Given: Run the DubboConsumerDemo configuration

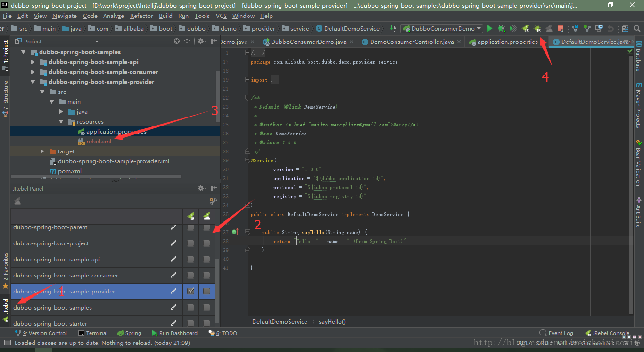Looking at the screenshot, I should click(x=490, y=28).
